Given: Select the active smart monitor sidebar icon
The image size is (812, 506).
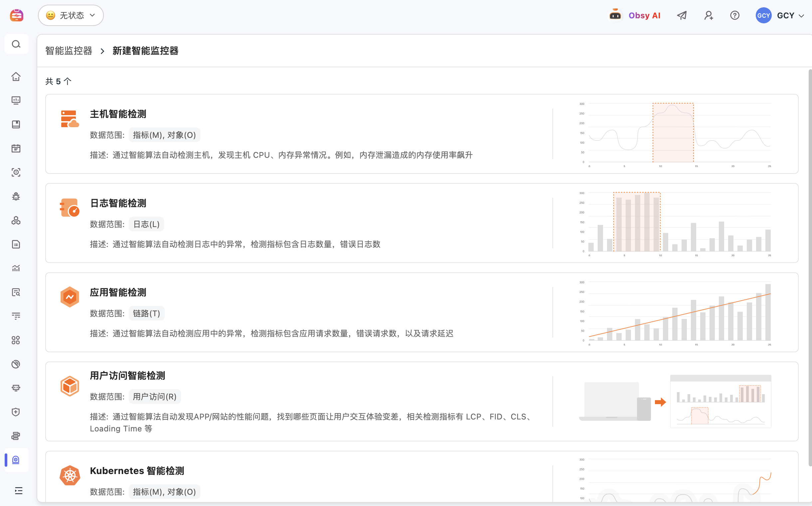Looking at the screenshot, I should (x=16, y=460).
